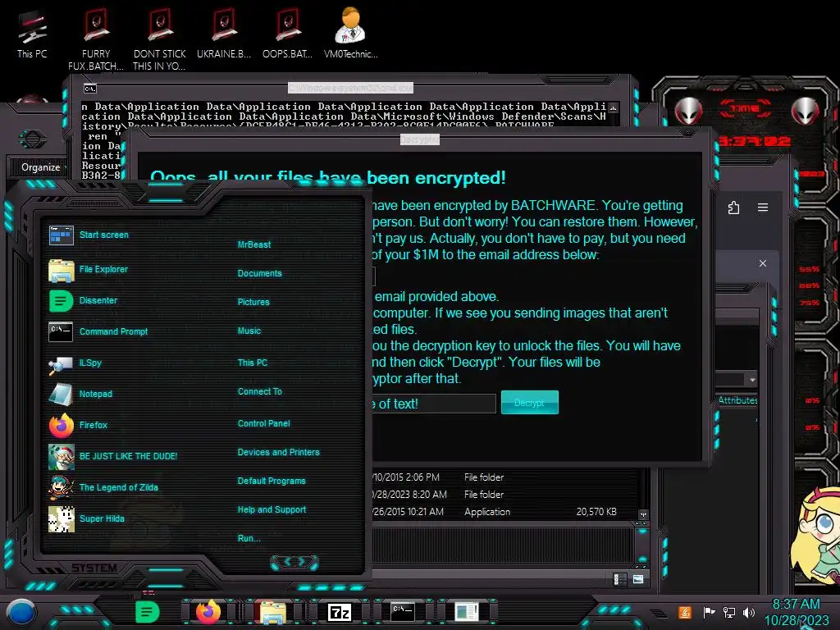The image size is (840, 630).
Task: Select the OOPS.BAT desktop icon
Action: (288, 34)
